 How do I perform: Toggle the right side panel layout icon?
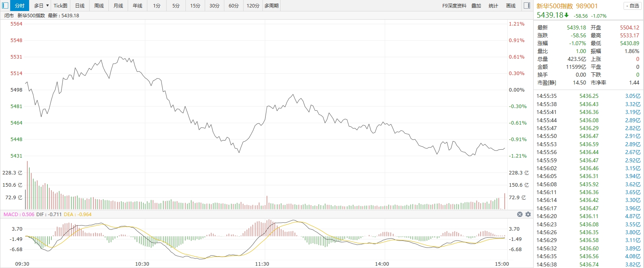[527, 6]
